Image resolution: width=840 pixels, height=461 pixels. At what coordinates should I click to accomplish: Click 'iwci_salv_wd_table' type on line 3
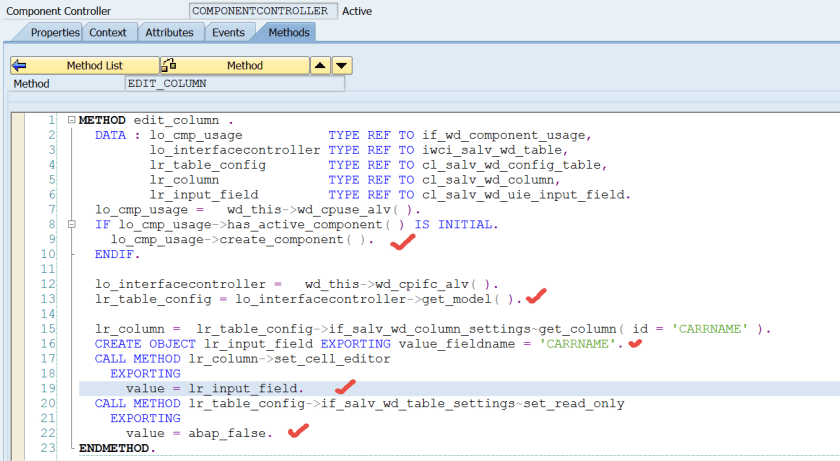pos(494,150)
